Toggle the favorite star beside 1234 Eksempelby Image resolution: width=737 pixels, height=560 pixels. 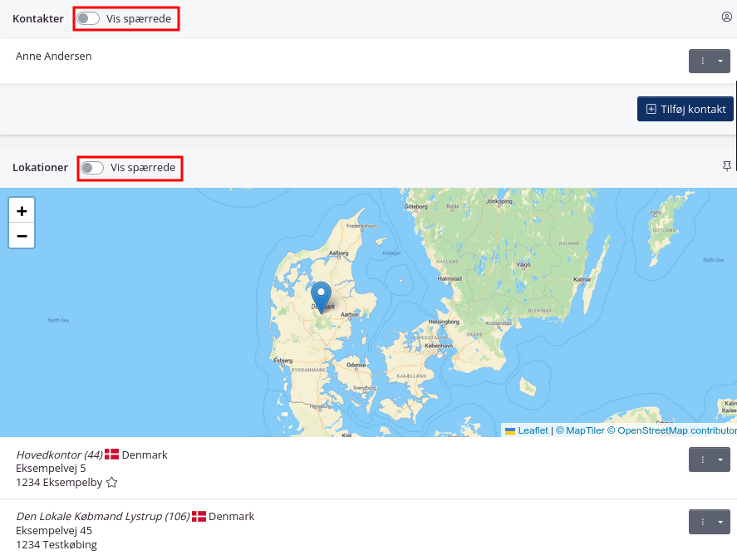click(111, 482)
